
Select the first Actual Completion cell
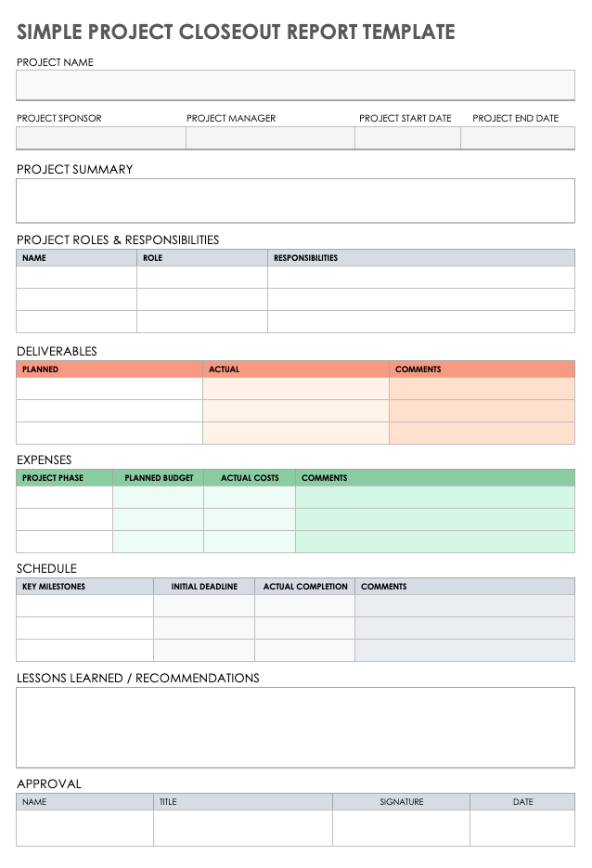click(x=304, y=606)
